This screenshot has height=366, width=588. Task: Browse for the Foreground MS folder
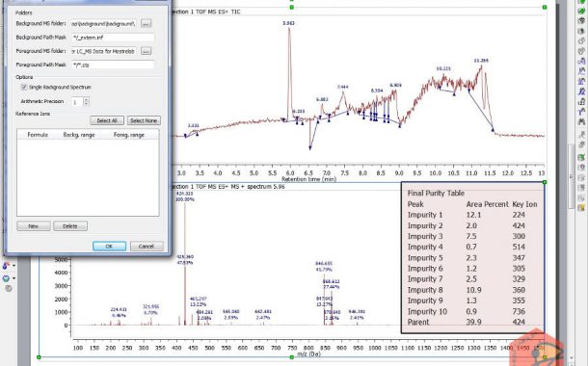pyautogui.click(x=146, y=51)
